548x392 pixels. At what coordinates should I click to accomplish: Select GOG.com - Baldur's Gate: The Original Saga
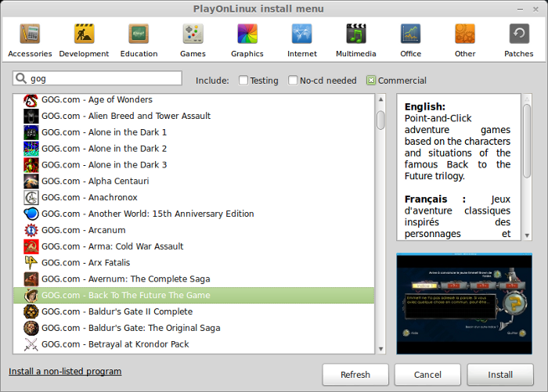[x=193, y=328]
